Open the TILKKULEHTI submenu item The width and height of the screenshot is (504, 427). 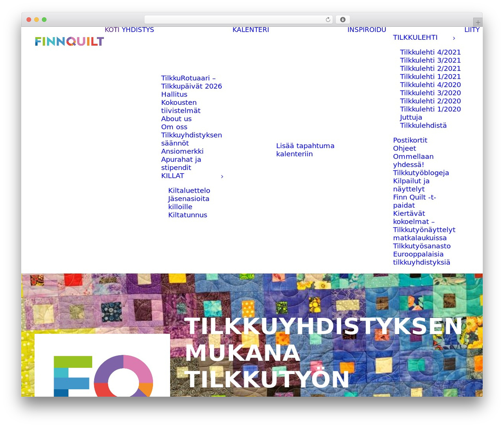click(415, 37)
